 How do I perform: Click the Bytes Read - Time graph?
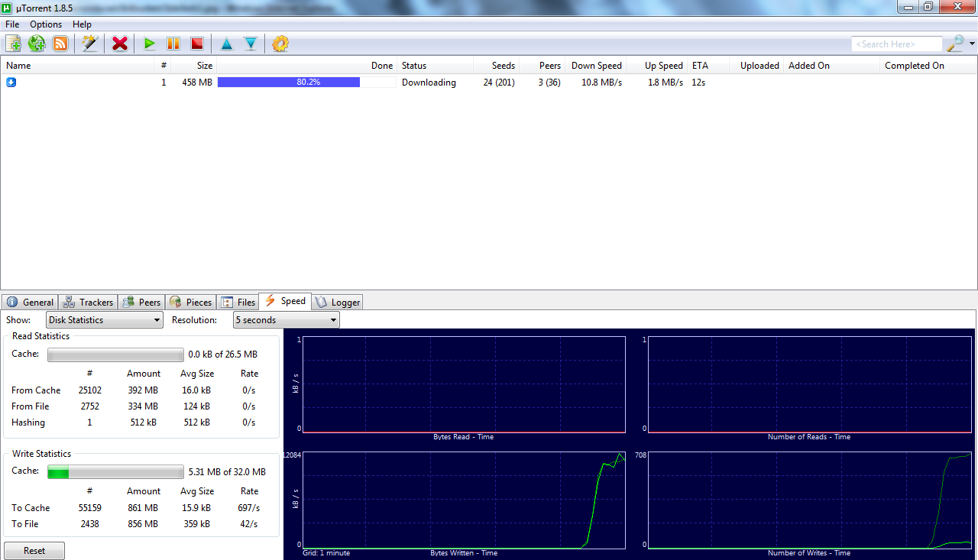[464, 385]
